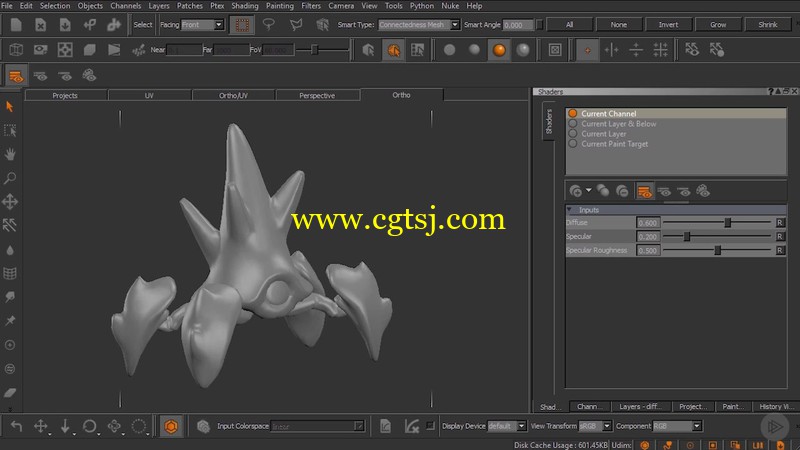
Task: Click the Smart Angle value field
Action: pyautogui.click(x=518, y=24)
